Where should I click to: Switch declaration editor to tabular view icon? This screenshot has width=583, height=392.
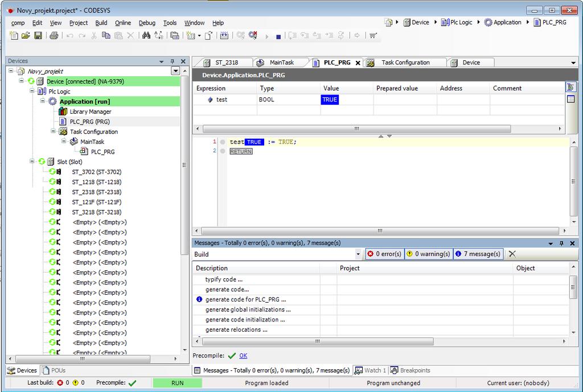tap(570, 99)
